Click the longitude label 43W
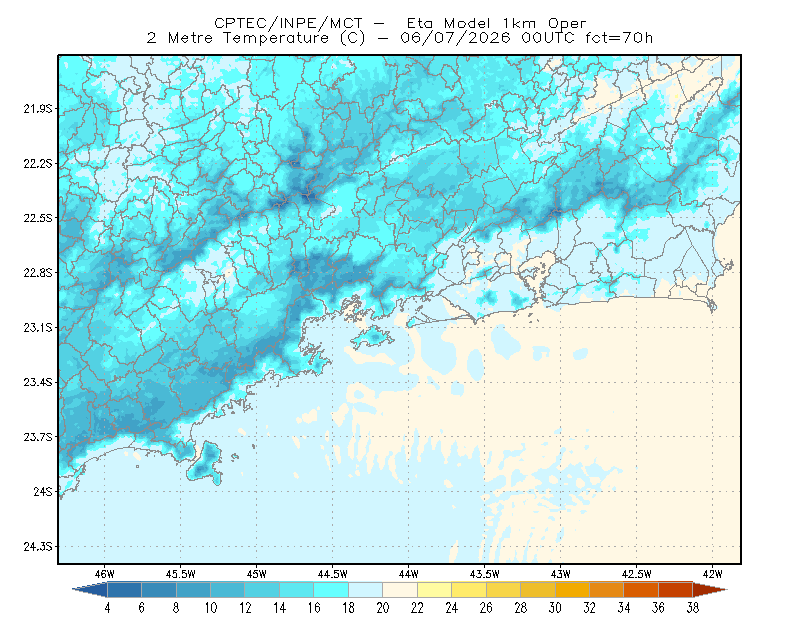The image size is (800, 618). click(x=561, y=574)
